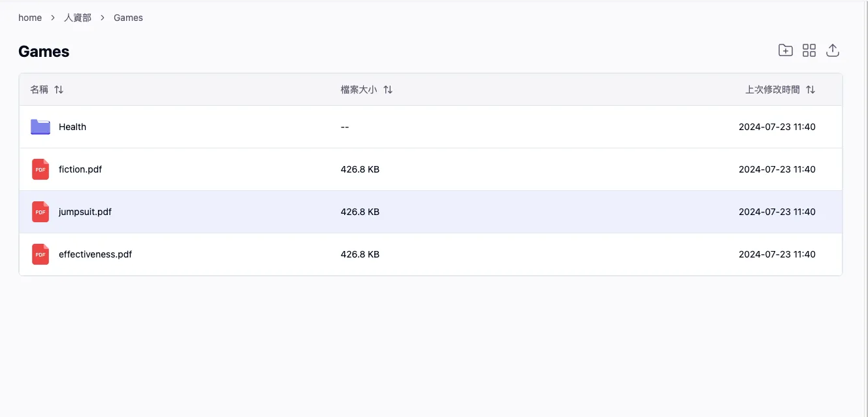The height and width of the screenshot is (417, 868).
Task: Open the Health folder
Action: [x=72, y=127]
